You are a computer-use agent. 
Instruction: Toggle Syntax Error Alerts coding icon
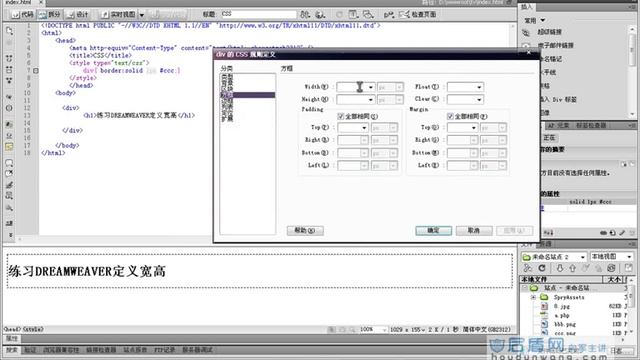click(9, 147)
